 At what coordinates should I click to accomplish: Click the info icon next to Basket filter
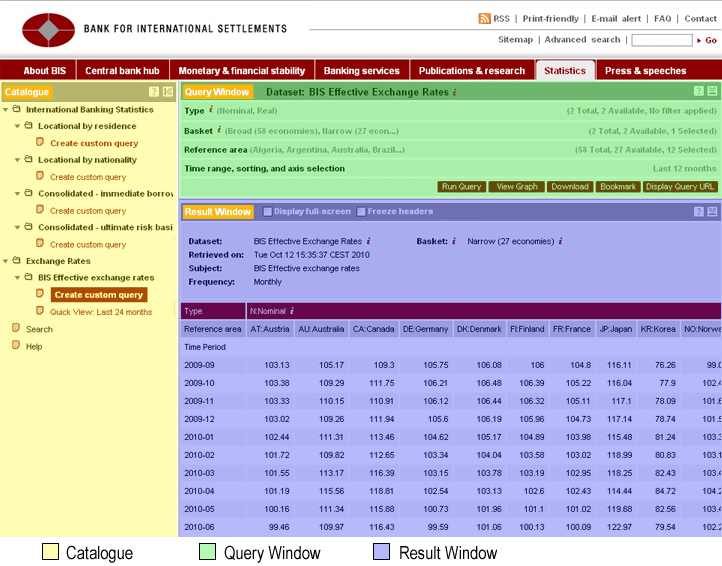(x=219, y=129)
